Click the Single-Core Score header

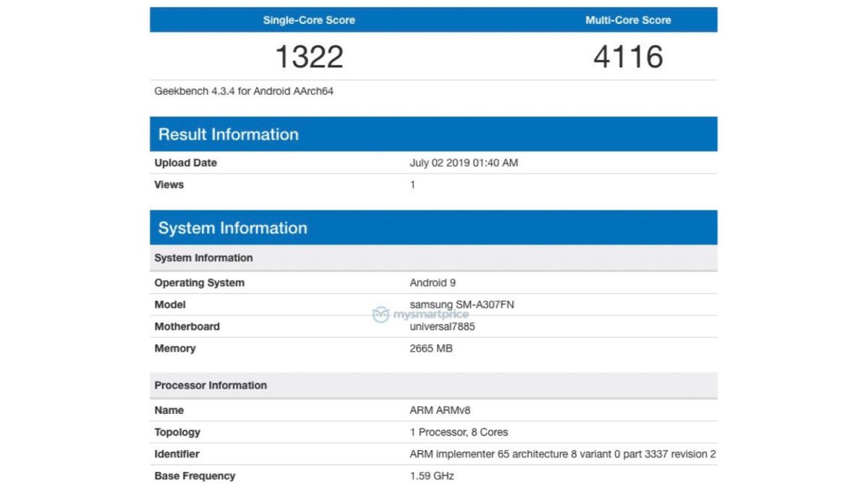coord(309,20)
